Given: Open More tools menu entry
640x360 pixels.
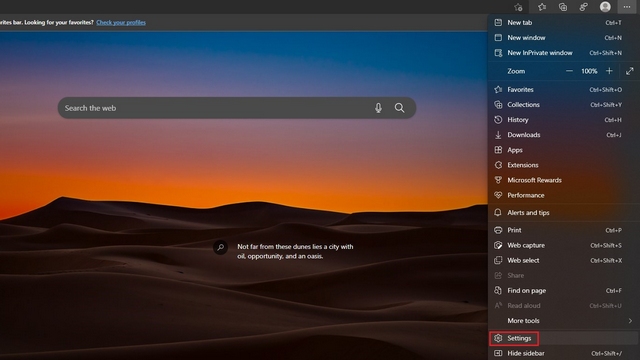Looking at the screenshot, I should coord(564,321).
